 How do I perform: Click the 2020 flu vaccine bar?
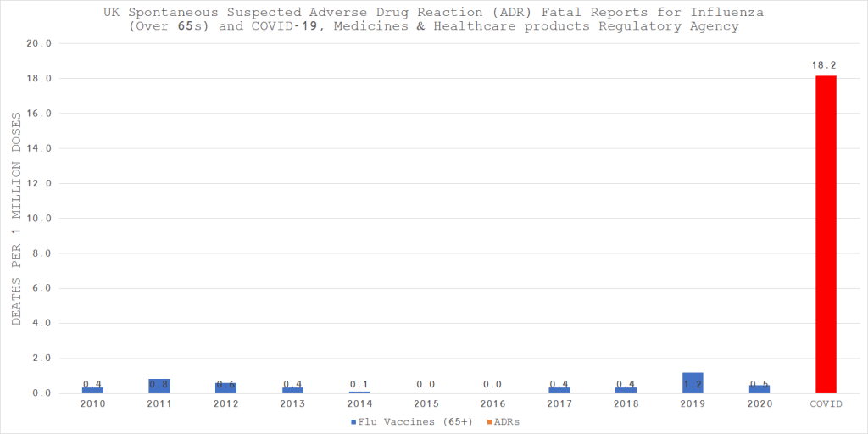pyautogui.click(x=759, y=389)
